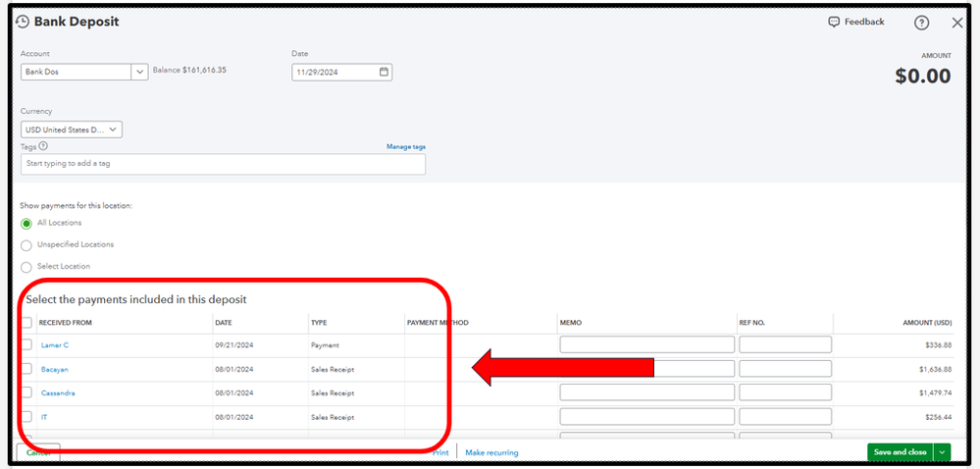Click the Tags input field
Viewport: 980px width, 469px height.
click(x=223, y=164)
